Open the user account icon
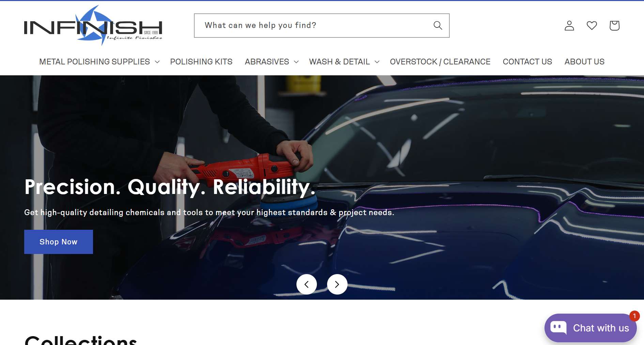The image size is (644, 345). (569, 26)
